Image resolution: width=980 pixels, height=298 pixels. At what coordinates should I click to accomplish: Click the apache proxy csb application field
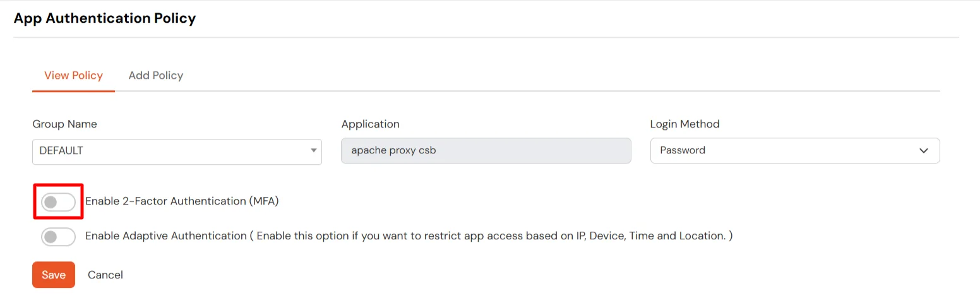click(x=486, y=151)
